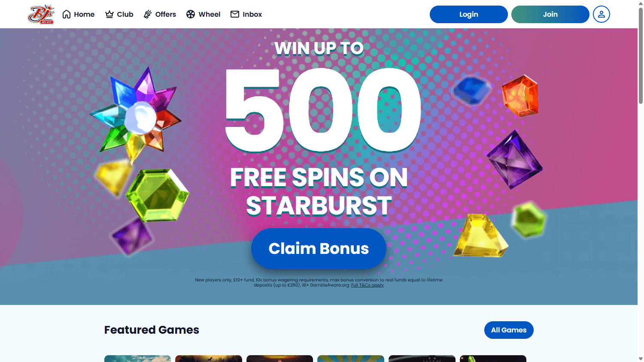Click the BJ's Arcade logo

point(41,14)
